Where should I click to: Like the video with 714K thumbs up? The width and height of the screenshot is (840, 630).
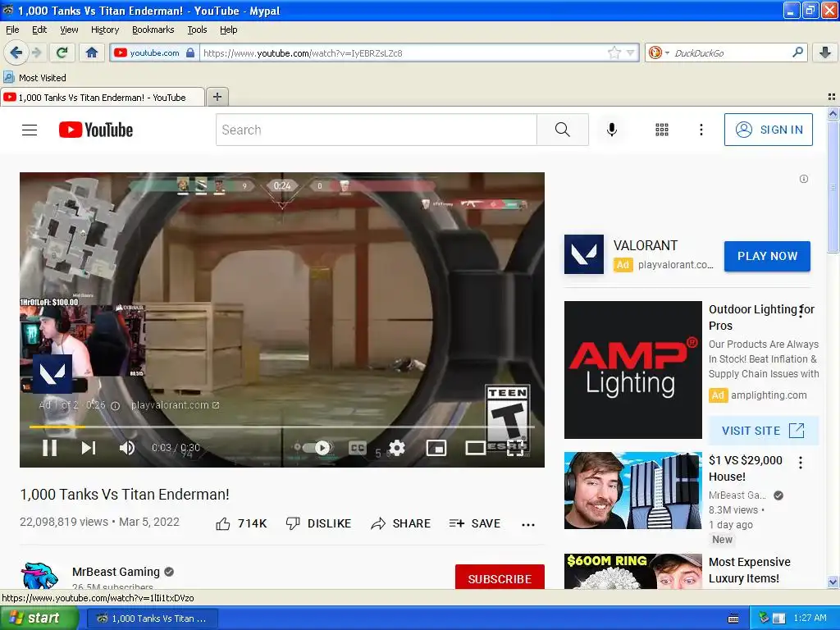(242, 523)
